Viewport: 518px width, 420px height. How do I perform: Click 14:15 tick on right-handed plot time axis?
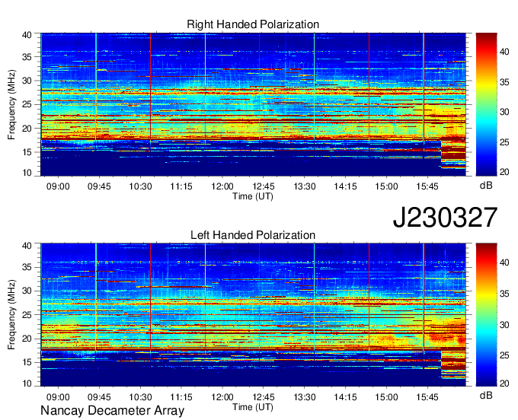(x=346, y=186)
